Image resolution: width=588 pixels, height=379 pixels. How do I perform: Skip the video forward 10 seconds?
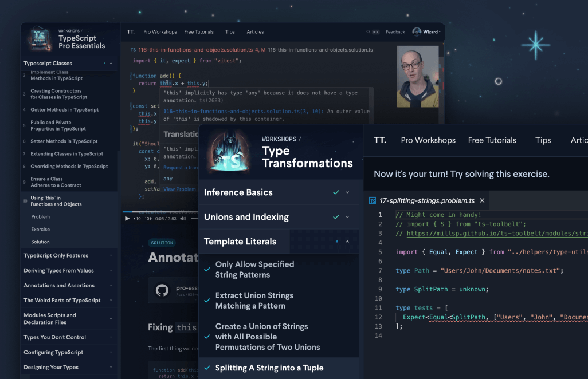point(148,218)
